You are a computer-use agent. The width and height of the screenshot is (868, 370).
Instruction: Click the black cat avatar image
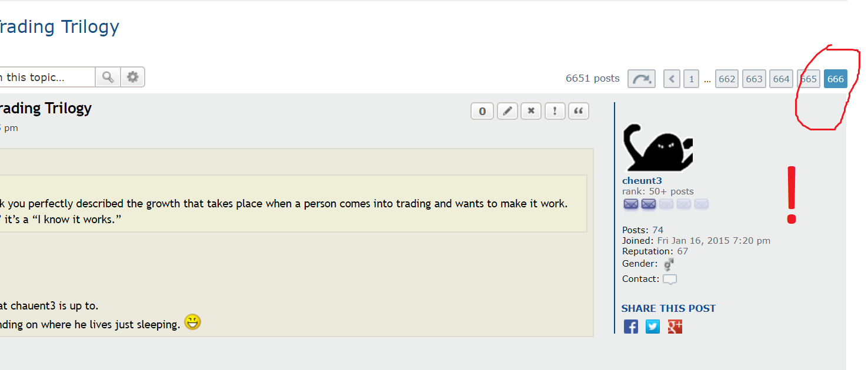tap(657, 147)
